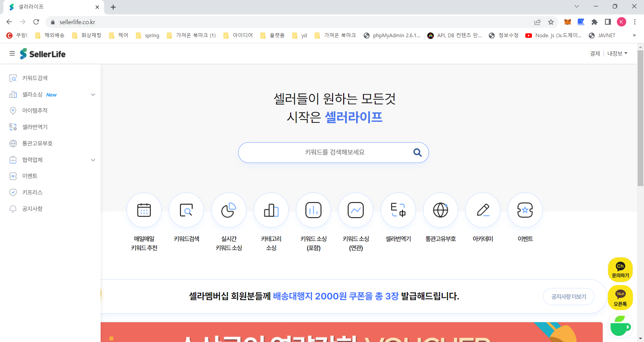Click the red voucher banner

click(352, 332)
